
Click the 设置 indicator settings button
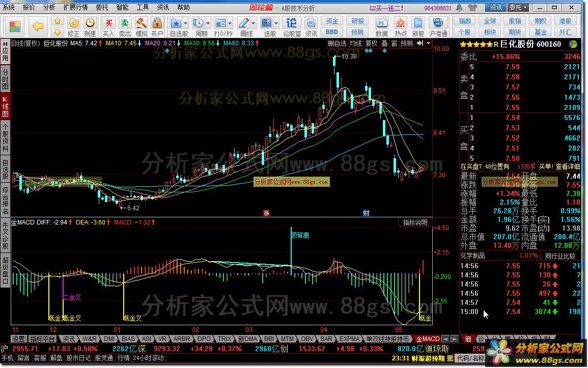[x=18, y=339]
